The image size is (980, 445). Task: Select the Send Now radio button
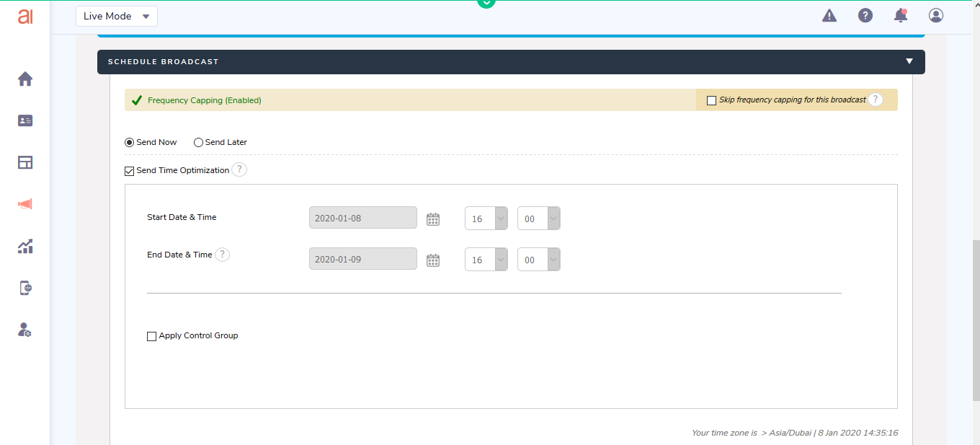coord(130,142)
